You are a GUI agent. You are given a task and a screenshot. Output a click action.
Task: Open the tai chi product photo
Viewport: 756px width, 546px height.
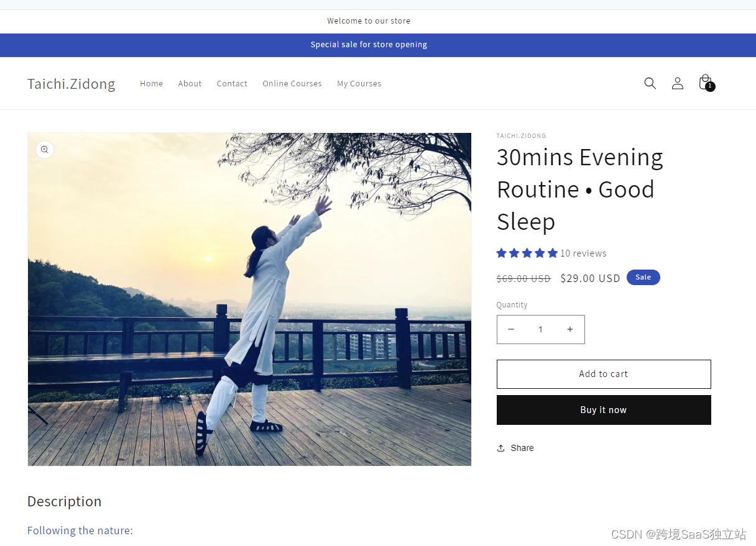249,299
